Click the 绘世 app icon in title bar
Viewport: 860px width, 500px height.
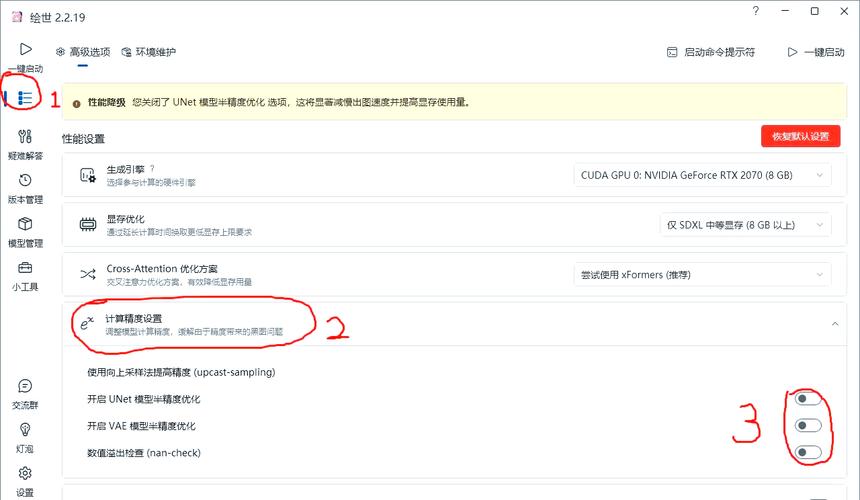tap(17, 17)
